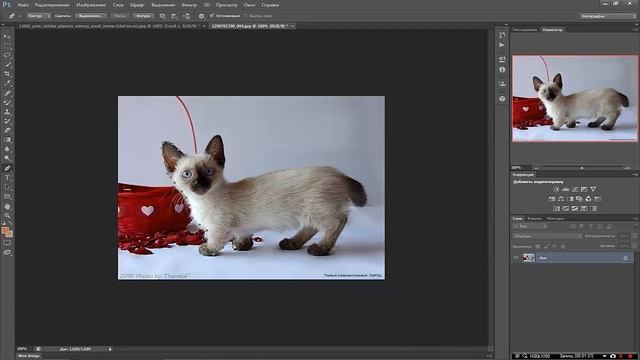640x360 pixels.
Task: Click the Фигура button in options bar
Action: coord(143,16)
